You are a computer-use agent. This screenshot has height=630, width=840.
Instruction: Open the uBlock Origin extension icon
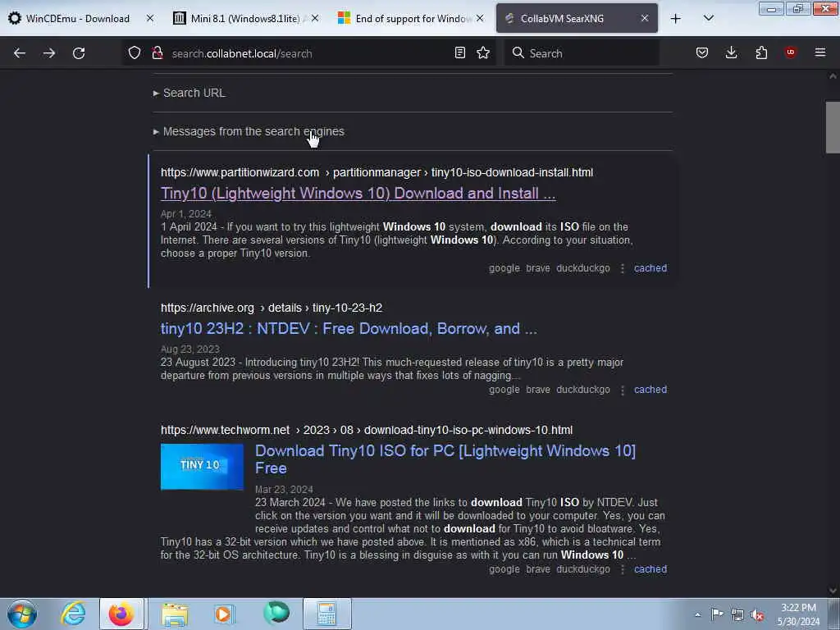791,52
